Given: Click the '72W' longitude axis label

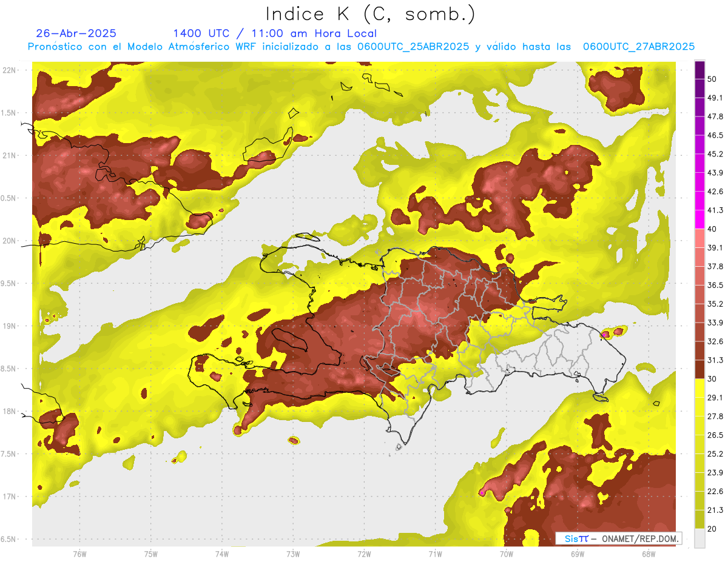Looking at the screenshot, I should click(x=364, y=554).
